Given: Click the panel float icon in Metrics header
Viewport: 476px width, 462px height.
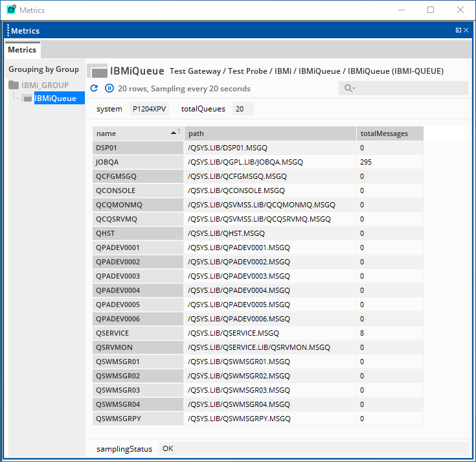Looking at the screenshot, I should pos(459,30).
